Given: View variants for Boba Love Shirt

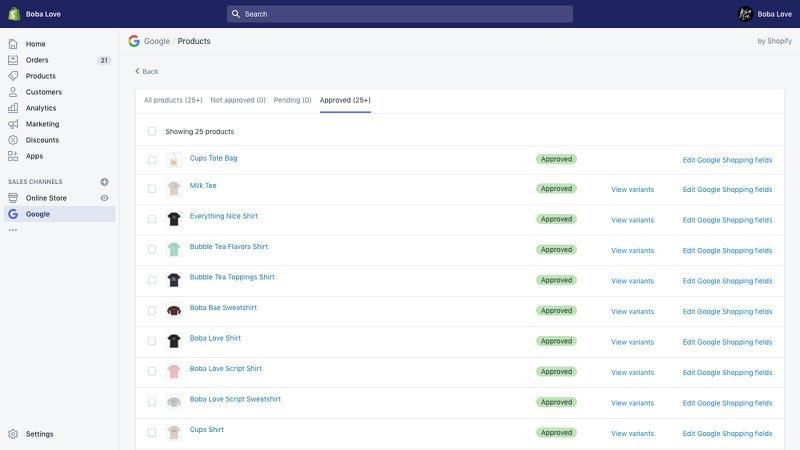Looking at the screenshot, I should click(632, 342).
